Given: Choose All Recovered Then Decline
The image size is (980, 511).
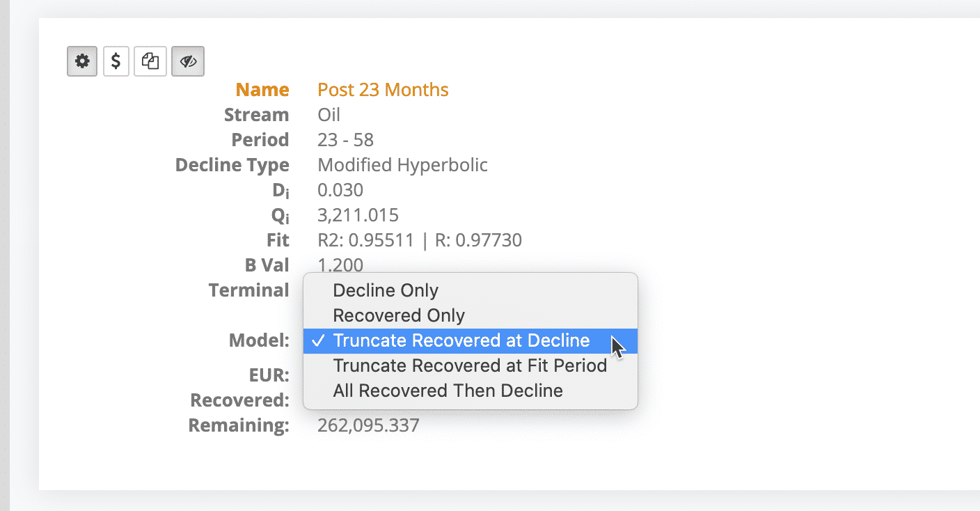Looking at the screenshot, I should [448, 391].
